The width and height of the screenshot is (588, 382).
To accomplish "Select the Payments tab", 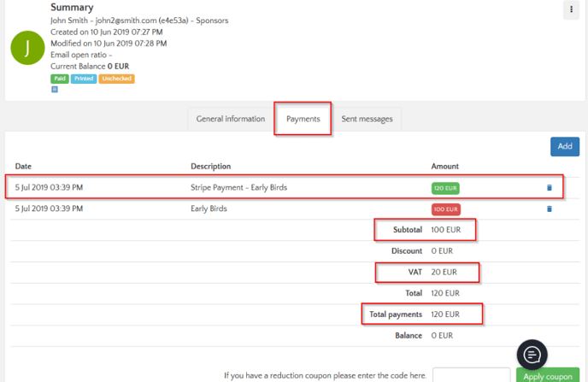I will coord(303,119).
